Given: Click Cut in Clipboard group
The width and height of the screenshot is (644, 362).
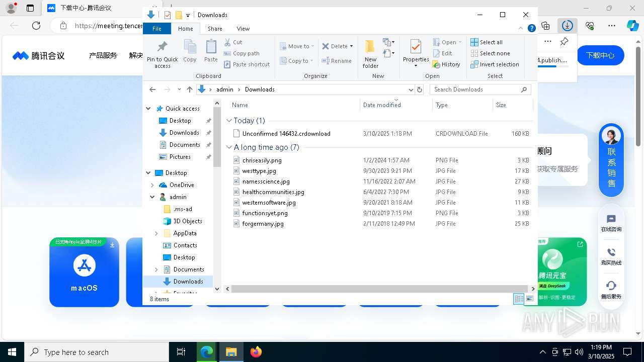Looking at the screenshot, I should click(x=233, y=42).
